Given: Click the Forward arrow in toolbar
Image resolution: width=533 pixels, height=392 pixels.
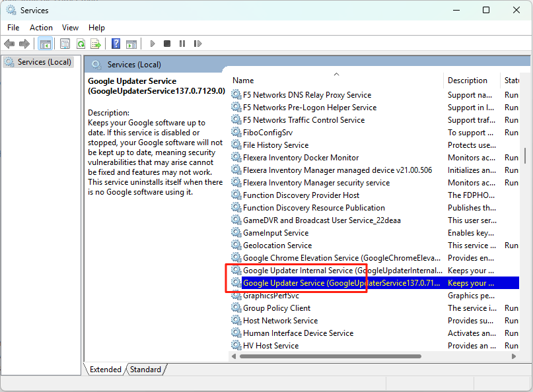Looking at the screenshot, I should click(24, 44).
